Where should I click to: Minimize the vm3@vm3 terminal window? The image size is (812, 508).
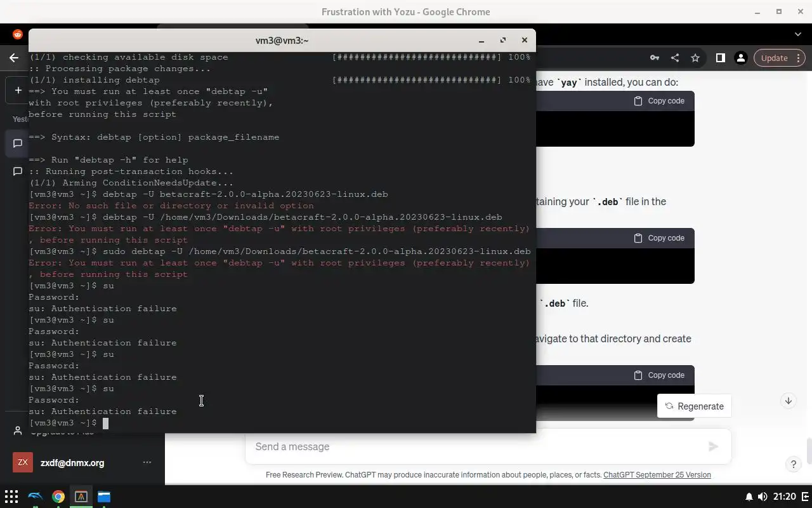coord(481,40)
